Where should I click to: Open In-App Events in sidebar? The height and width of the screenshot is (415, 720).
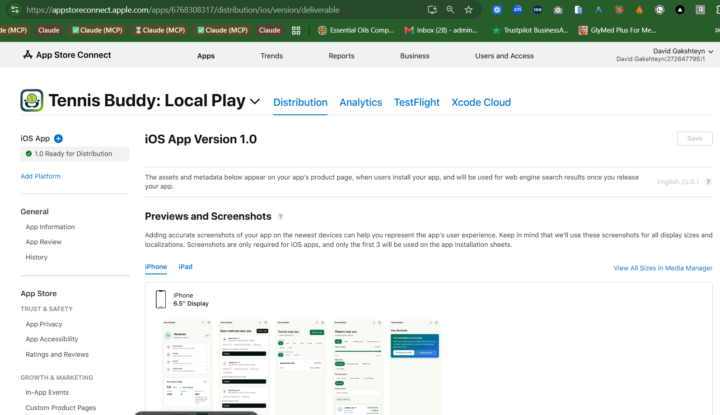[47, 393]
